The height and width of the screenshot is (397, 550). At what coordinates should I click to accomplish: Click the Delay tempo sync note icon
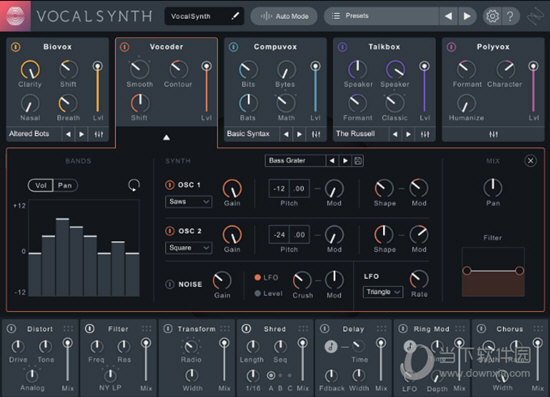tap(331, 346)
